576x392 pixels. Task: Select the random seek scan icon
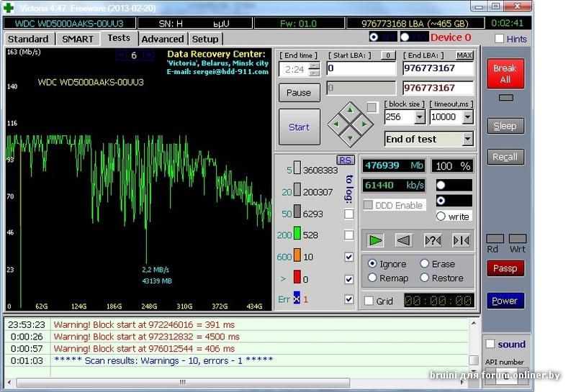433,240
